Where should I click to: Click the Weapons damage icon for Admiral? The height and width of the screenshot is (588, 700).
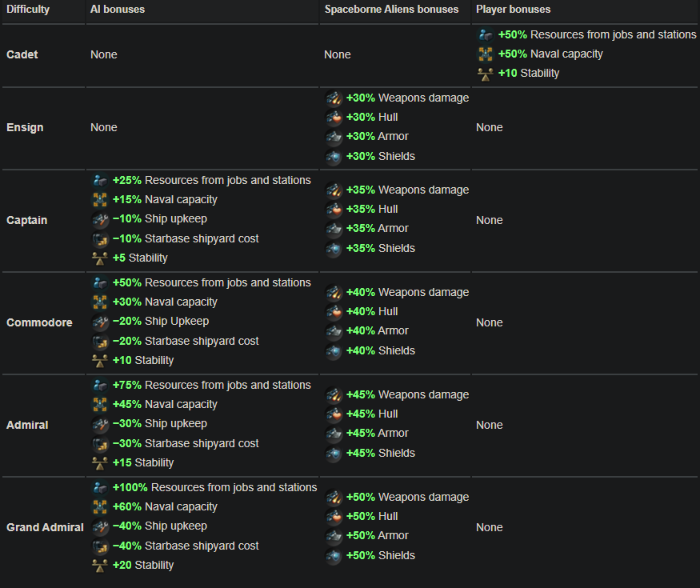332,394
